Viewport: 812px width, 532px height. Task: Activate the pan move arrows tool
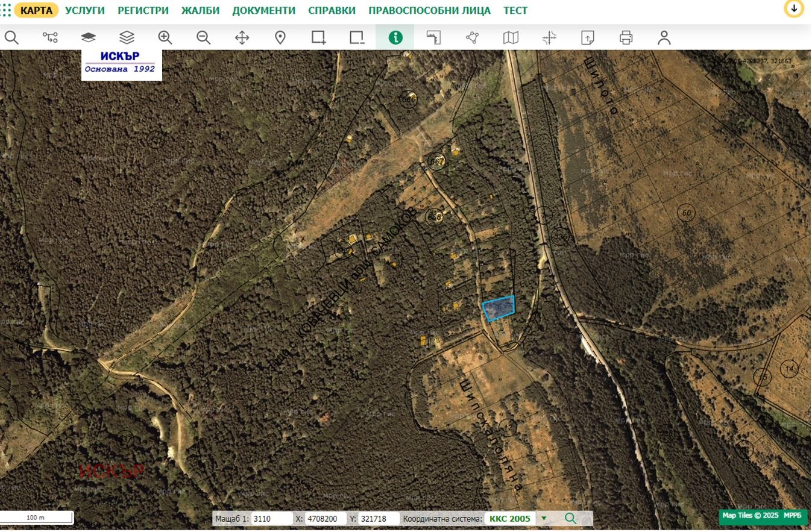pos(242,38)
